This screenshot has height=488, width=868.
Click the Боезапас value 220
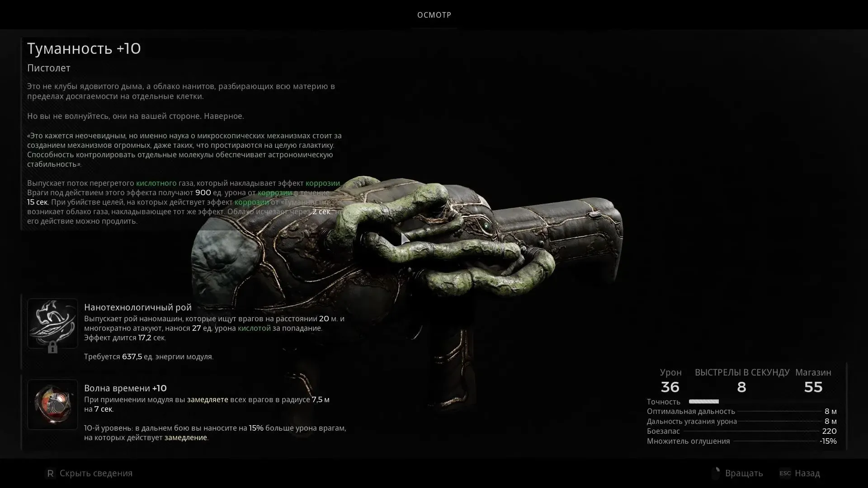coord(829,431)
